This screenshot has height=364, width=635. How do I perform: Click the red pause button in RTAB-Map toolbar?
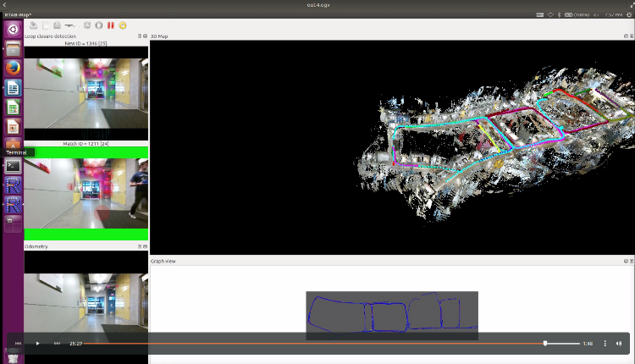111,25
